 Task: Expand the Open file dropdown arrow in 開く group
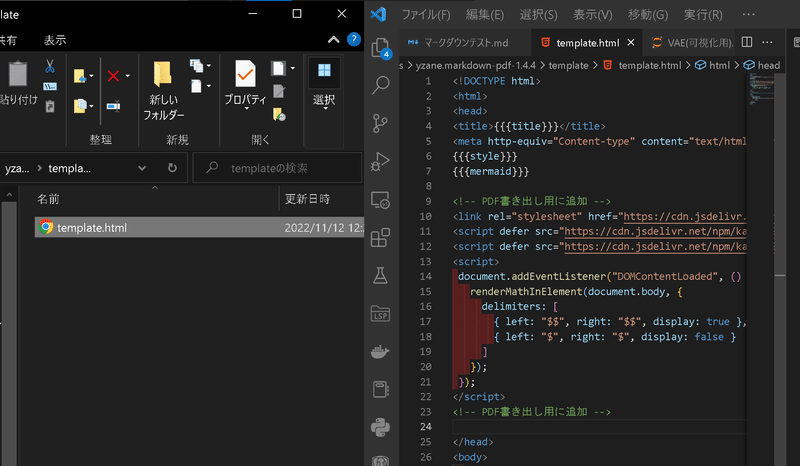coord(292,68)
